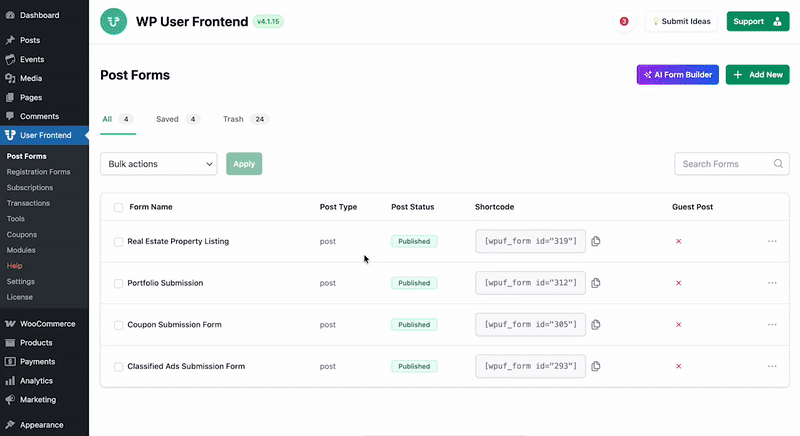
Task: Check the Real Estate Property Listing row
Action: [118, 242]
